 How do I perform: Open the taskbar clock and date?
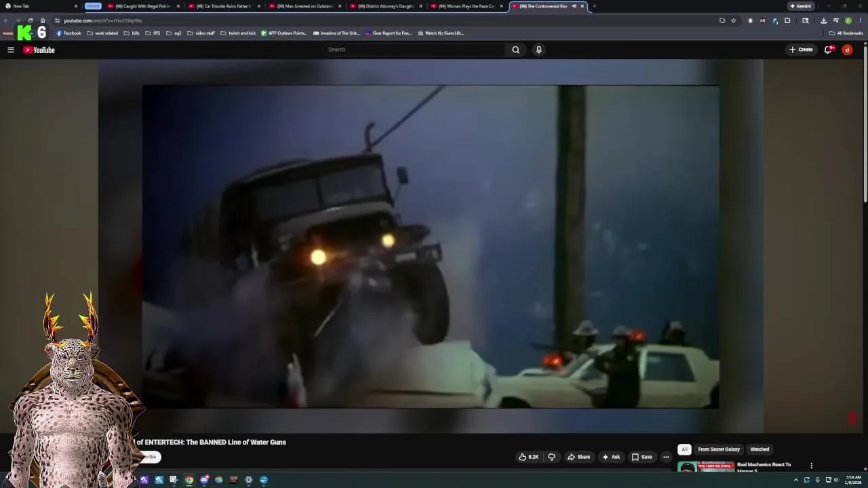853,480
